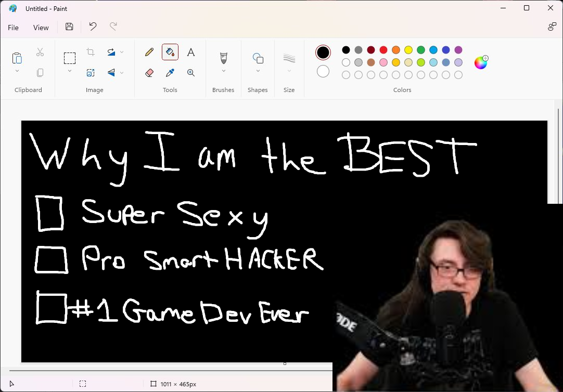Screen dimensions: 563x392
Task: Expand the Paste options dropdown arrow
Action: [17, 71]
